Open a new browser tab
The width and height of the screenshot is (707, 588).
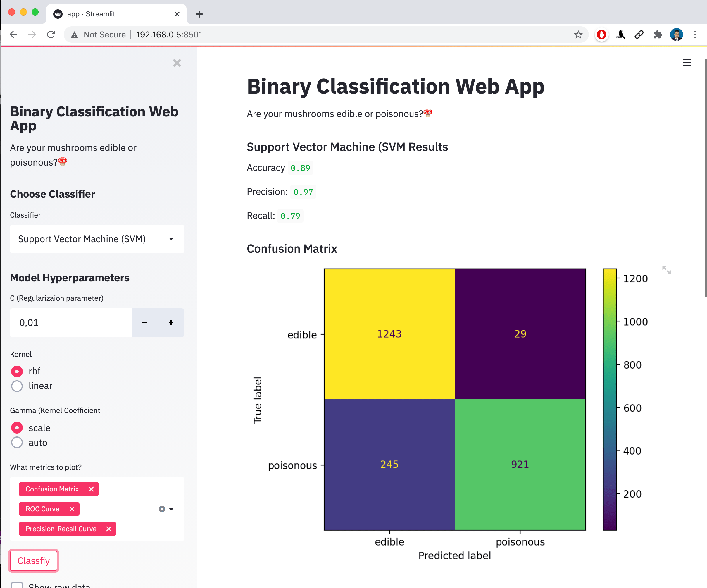point(199,14)
